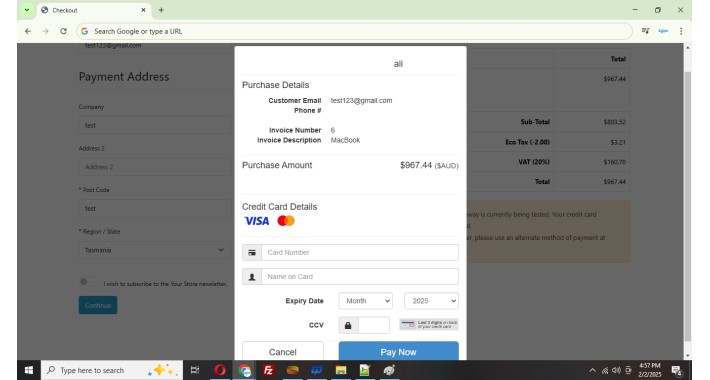Open the Windows Start menu
The width and height of the screenshot is (710, 380).
29,370
